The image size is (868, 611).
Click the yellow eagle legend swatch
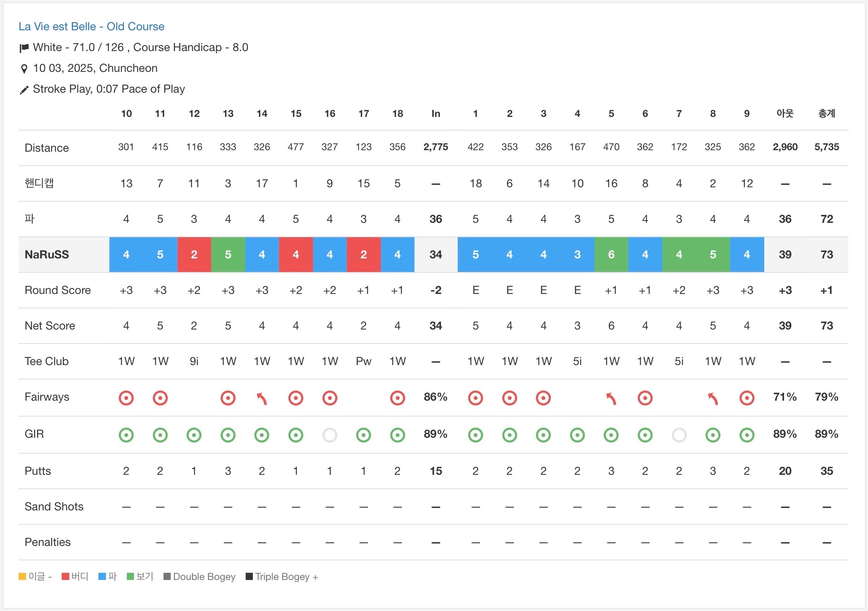[22, 577]
